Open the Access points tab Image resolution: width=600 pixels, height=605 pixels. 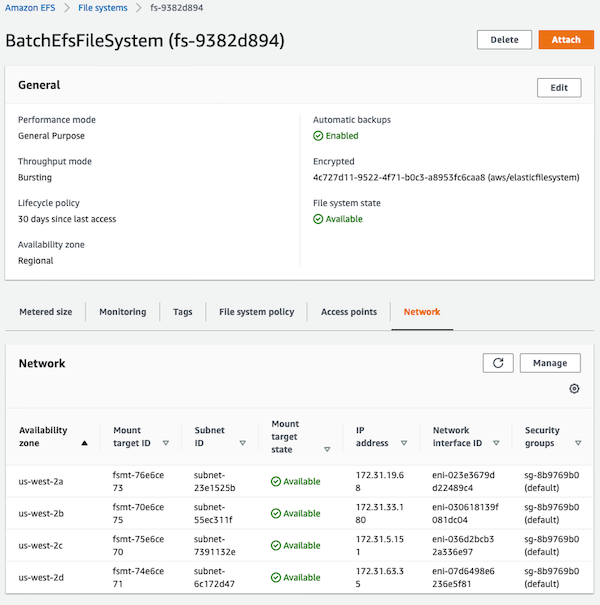tap(349, 312)
